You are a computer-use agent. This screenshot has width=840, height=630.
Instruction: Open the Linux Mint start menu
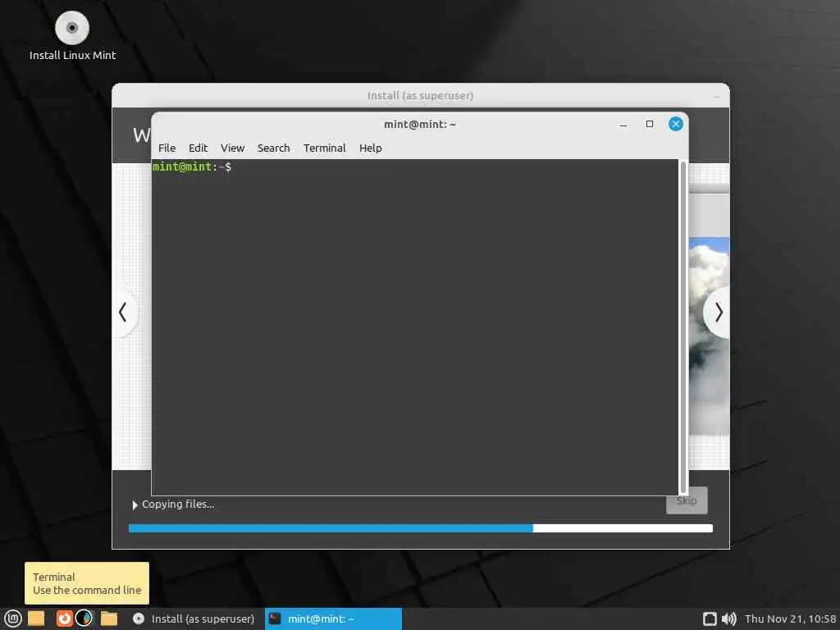(12, 619)
